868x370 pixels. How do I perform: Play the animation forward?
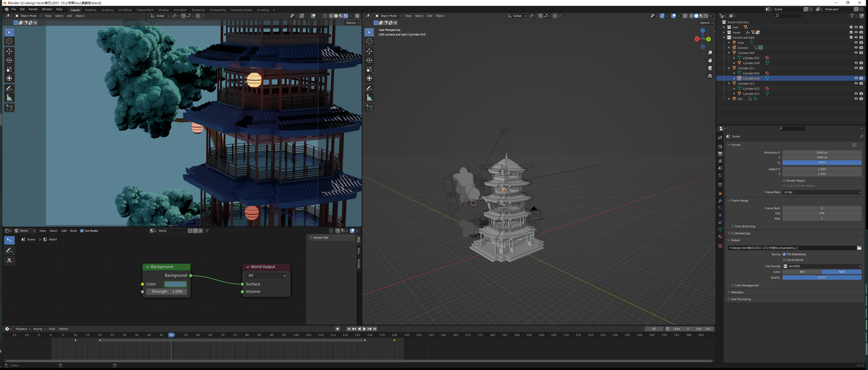(x=364, y=329)
